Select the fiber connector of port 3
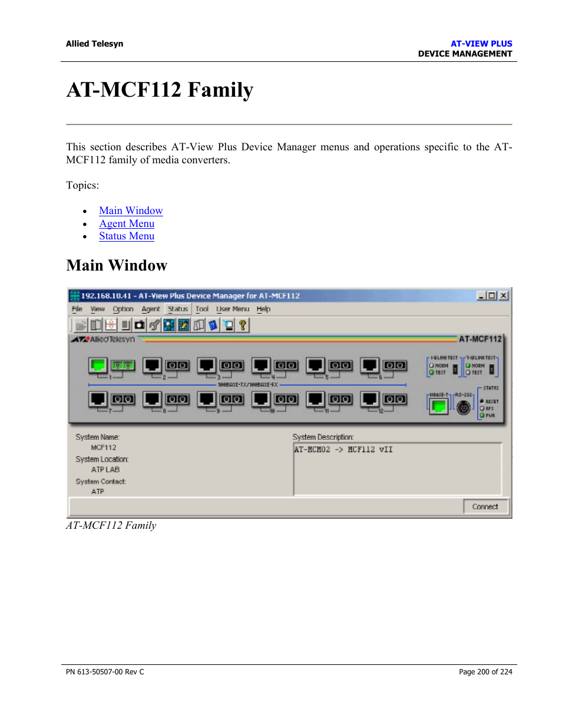The width and height of the screenshot is (562, 728). pyautogui.click(x=232, y=365)
